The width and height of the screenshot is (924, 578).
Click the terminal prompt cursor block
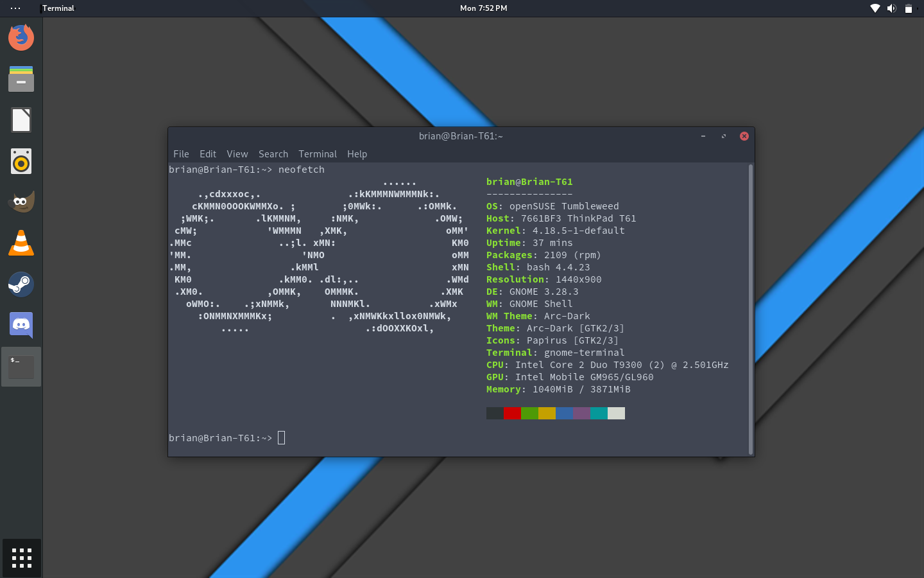point(281,438)
